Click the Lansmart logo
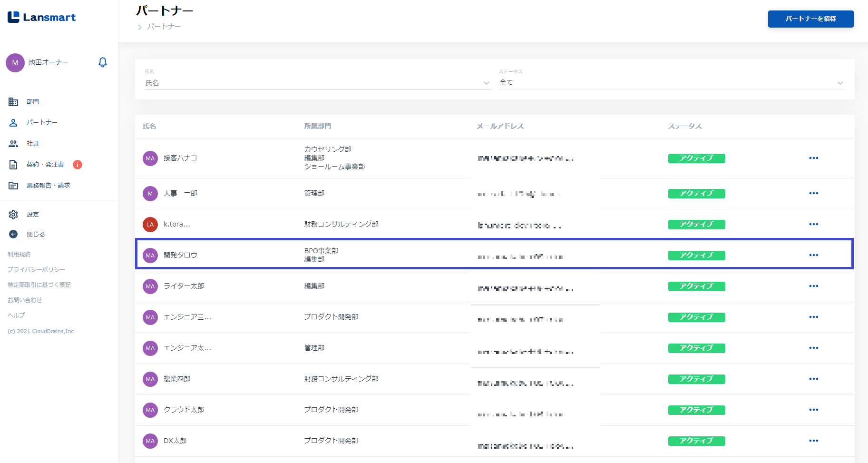Screen dimensions: 868x463 pyautogui.click(x=42, y=18)
